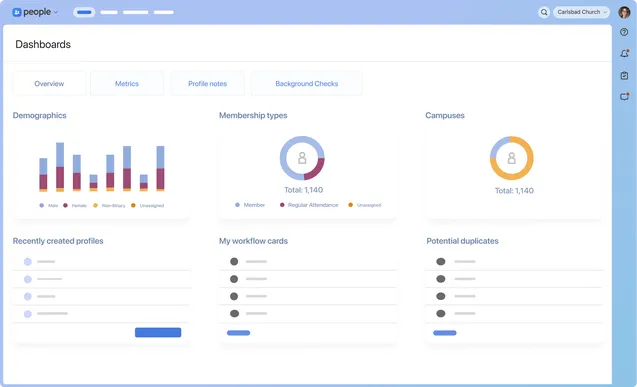Open the first My workflow cards row icon

click(234, 262)
